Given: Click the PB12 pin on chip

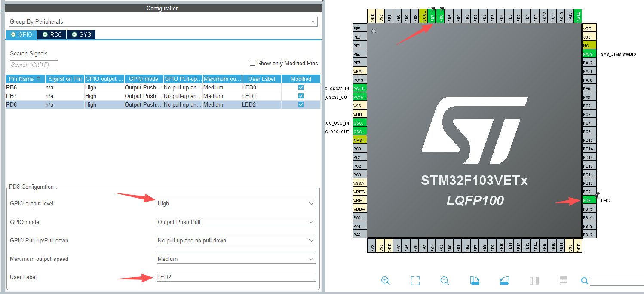Looking at the screenshot, I should click(589, 235).
